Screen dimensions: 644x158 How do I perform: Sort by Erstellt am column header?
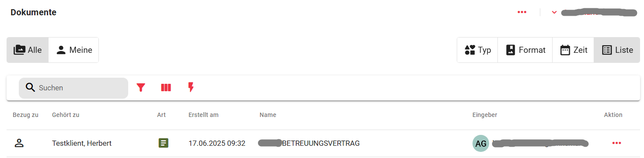pyautogui.click(x=203, y=115)
